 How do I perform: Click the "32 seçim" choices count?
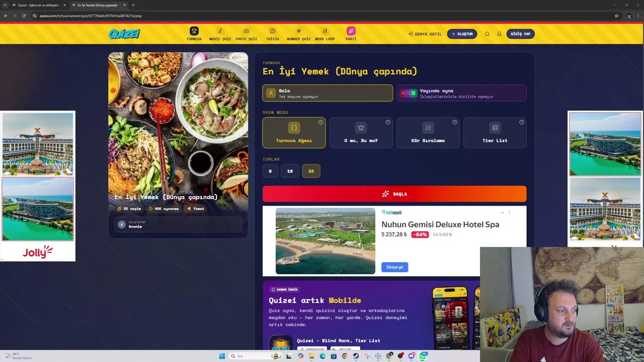[129, 209]
